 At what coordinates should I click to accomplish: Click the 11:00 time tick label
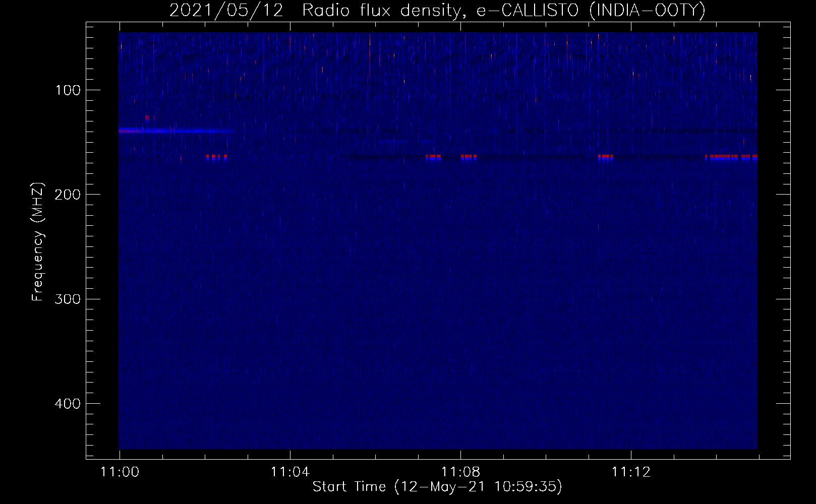click(x=120, y=472)
